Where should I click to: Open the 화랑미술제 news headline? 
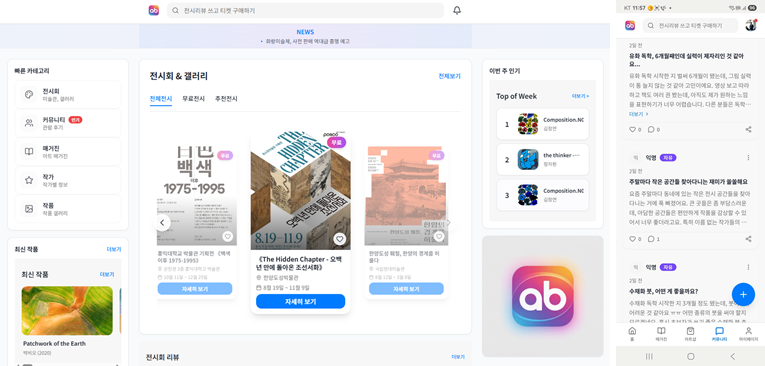point(307,41)
